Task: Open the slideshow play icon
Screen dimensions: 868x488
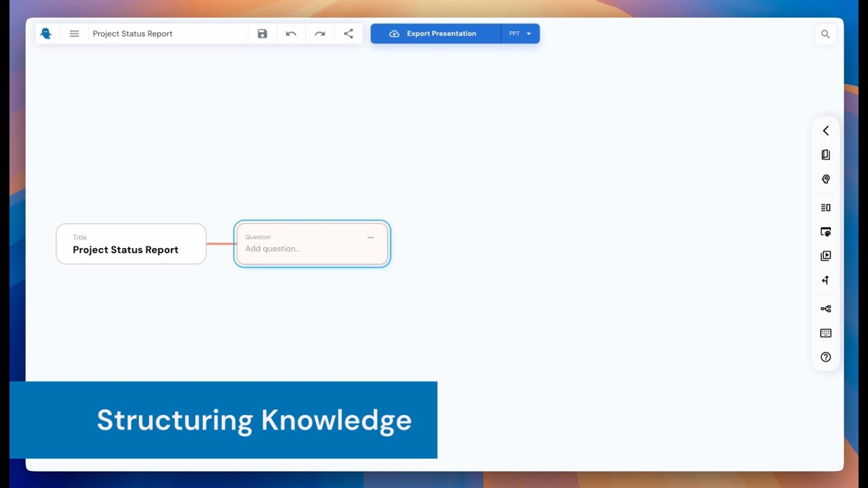Action: pyautogui.click(x=825, y=256)
